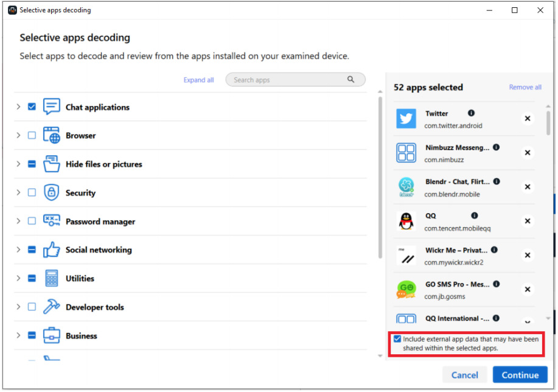558x392 pixels.
Task: Uncheck the Chat applications checkbox
Action: 32,107
